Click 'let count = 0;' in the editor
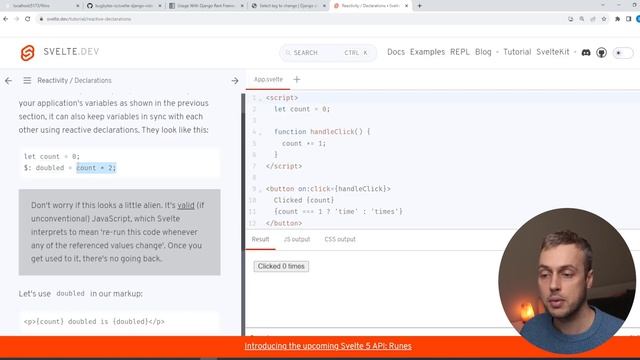Image resolution: width=640 pixels, height=360 pixels. point(302,109)
